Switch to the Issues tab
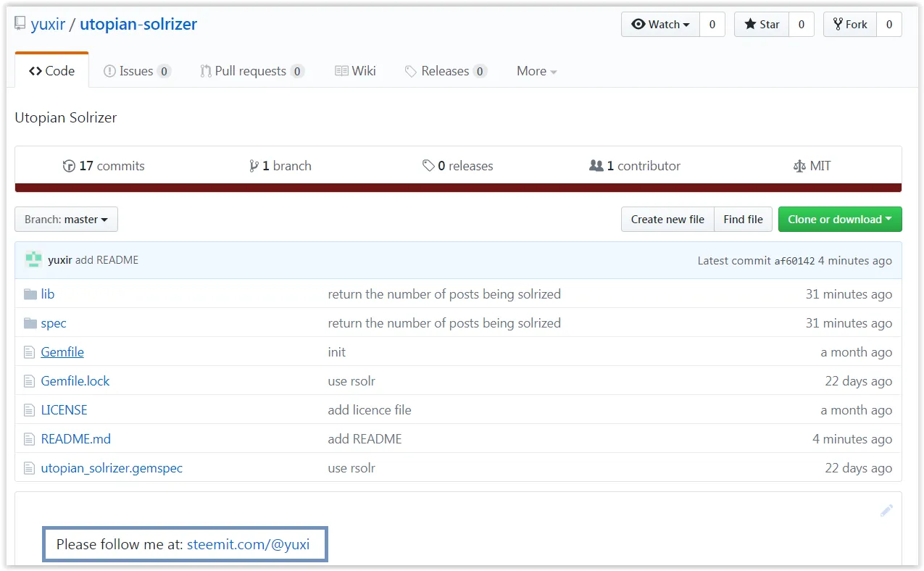Image resolution: width=924 pixels, height=571 pixels. coord(137,71)
